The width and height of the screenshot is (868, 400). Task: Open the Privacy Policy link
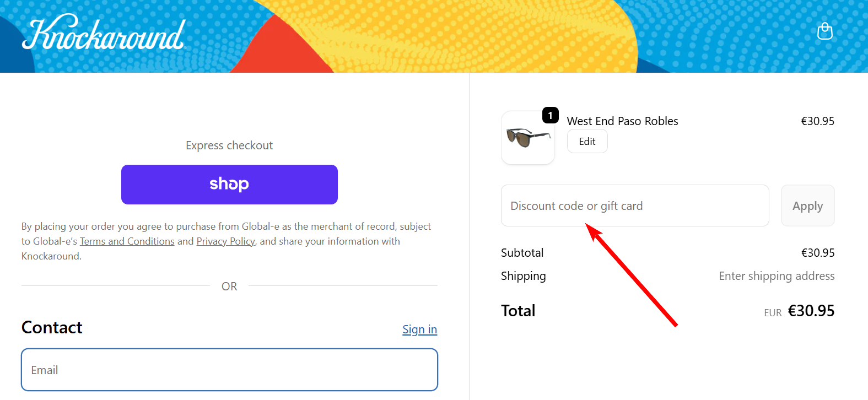click(x=225, y=241)
